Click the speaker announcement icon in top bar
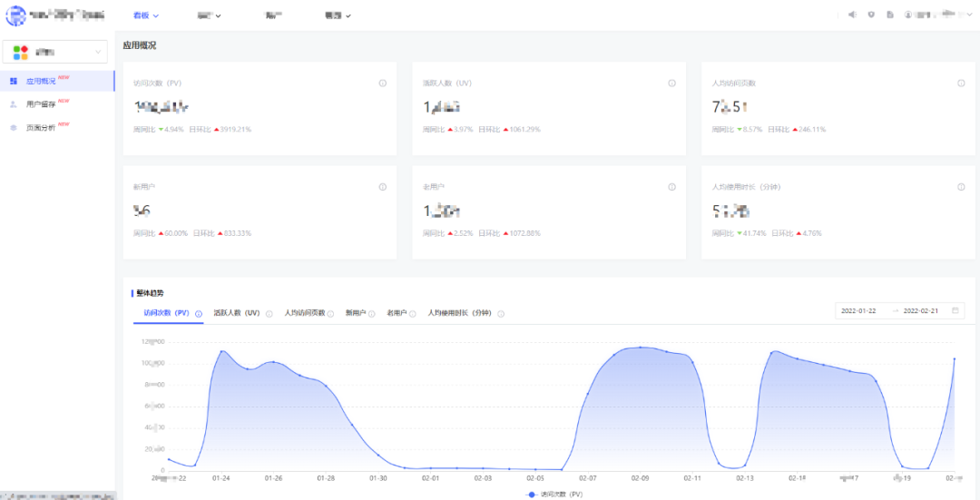Viewport: 980px width, 500px height. [852, 15]
